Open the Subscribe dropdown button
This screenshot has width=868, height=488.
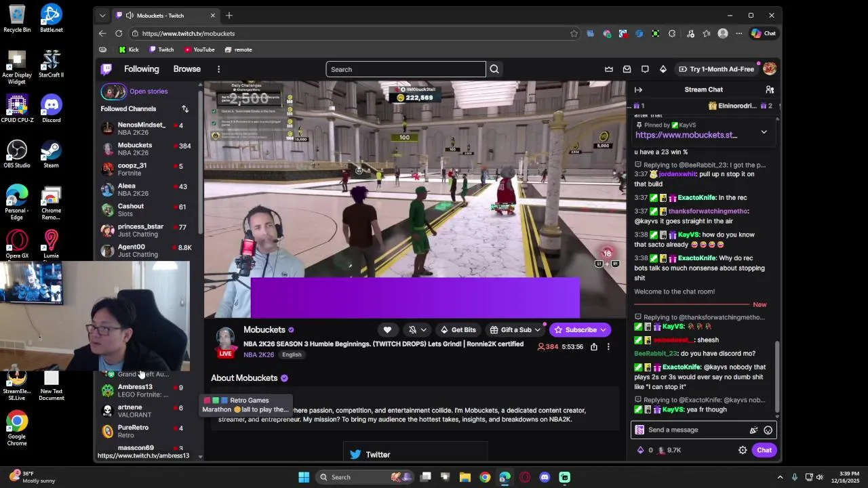(603, 330)
